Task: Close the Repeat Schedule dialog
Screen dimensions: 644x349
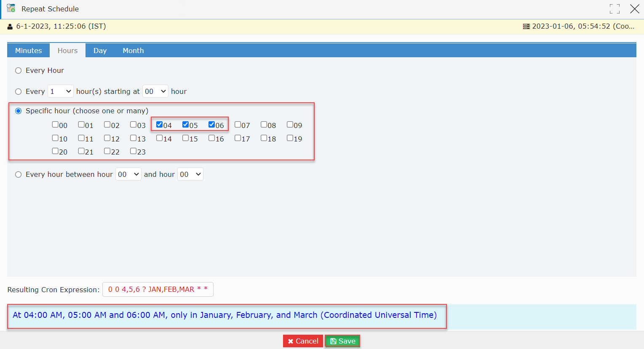Action: (634, 9)
